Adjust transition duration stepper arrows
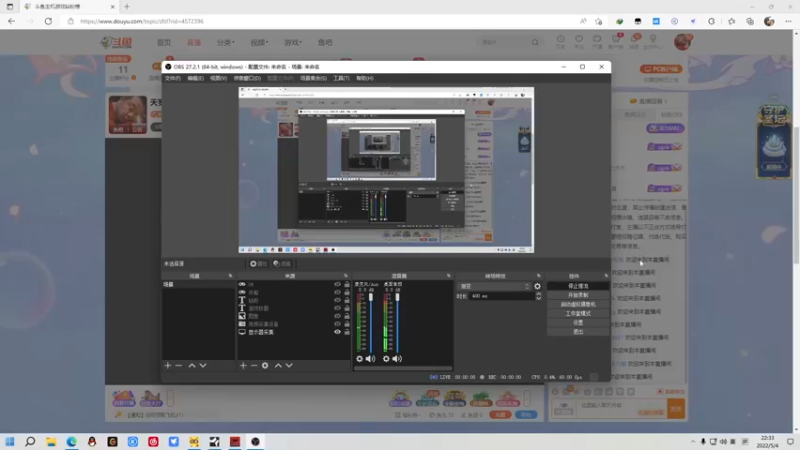The image size is (800, 450). [x=538, y=296]
